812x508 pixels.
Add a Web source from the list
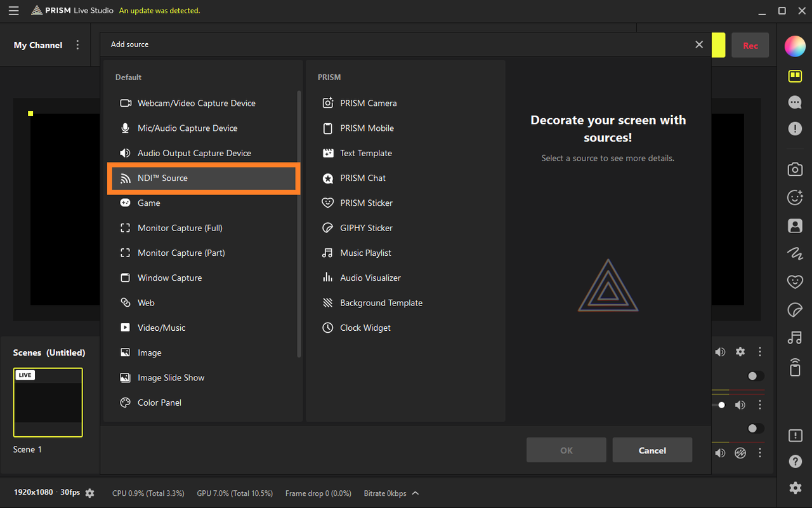click(x=203, y=303)
